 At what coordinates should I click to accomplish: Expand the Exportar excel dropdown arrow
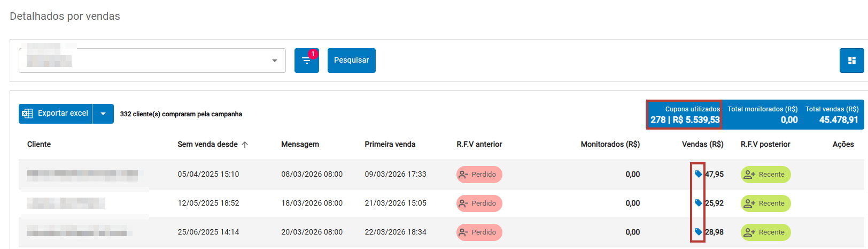(103, 114)
